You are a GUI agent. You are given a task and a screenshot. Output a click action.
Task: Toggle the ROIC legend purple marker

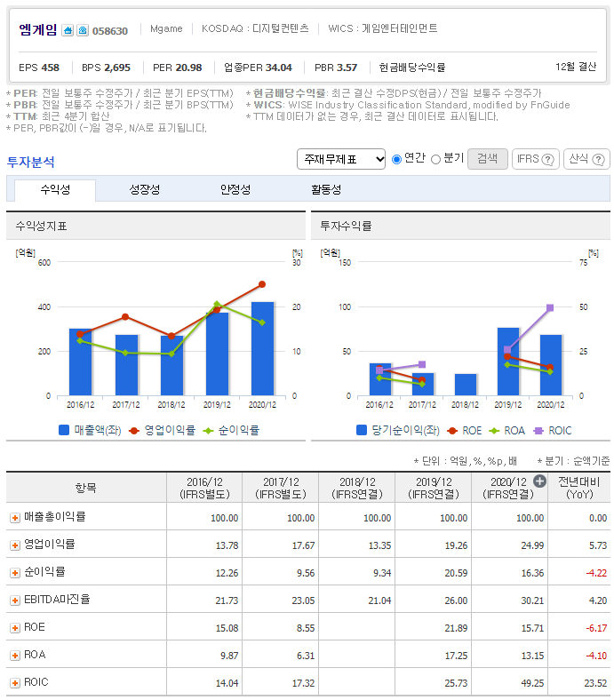tap(539, 430)
